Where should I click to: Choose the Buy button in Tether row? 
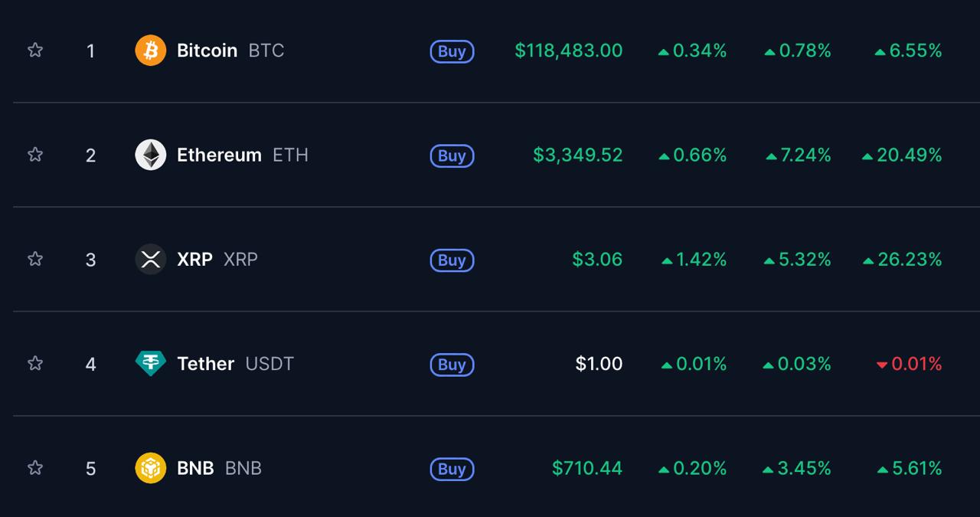click(452, 365)
